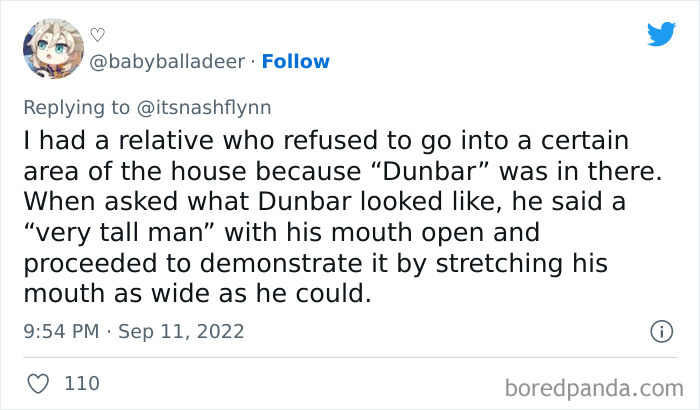This screenshot has width=700, height=410.
Task: Open the tweet info circle icon
Action: [x=660, y=330]
